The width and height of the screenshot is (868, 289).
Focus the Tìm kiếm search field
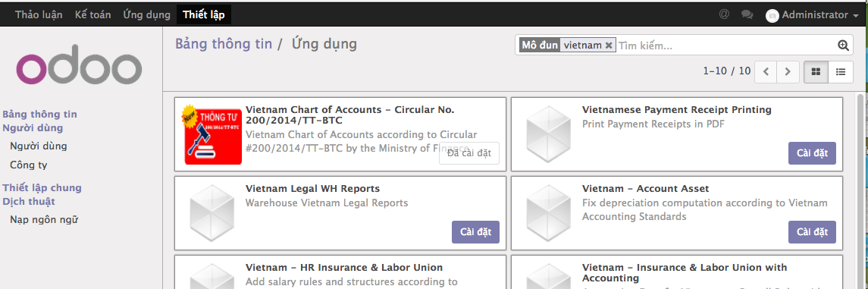726,46
